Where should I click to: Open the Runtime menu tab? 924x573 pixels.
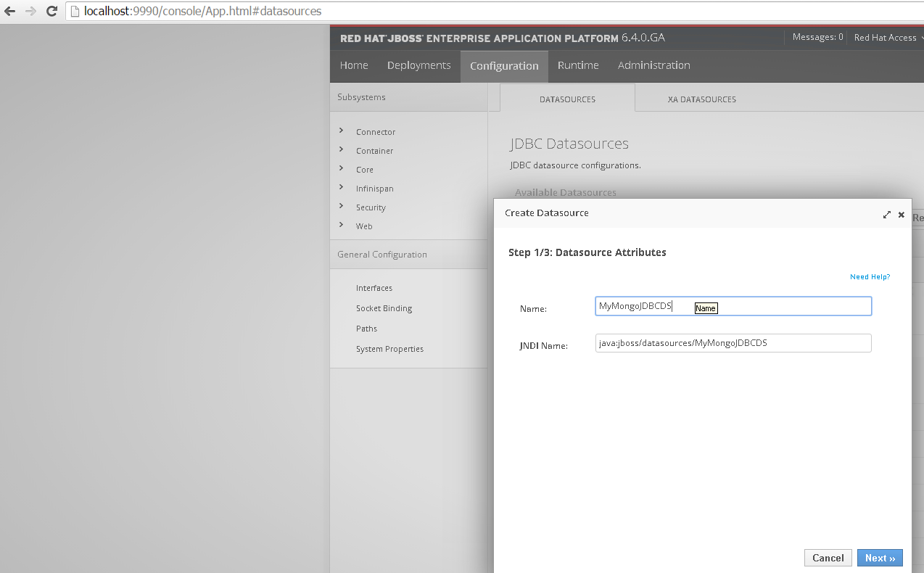[x=578, y=65]
